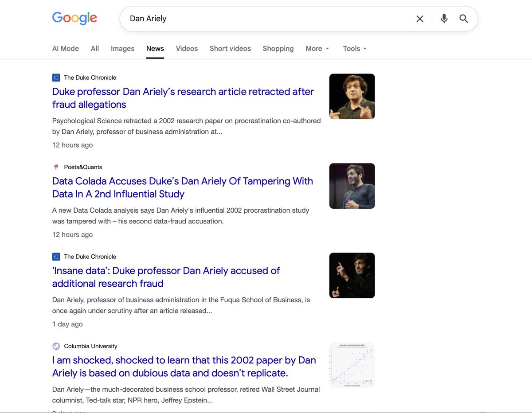Viewport: 532px width, 413px height.
Task: Select the Short videos tab
Action: tap(230, 49)
